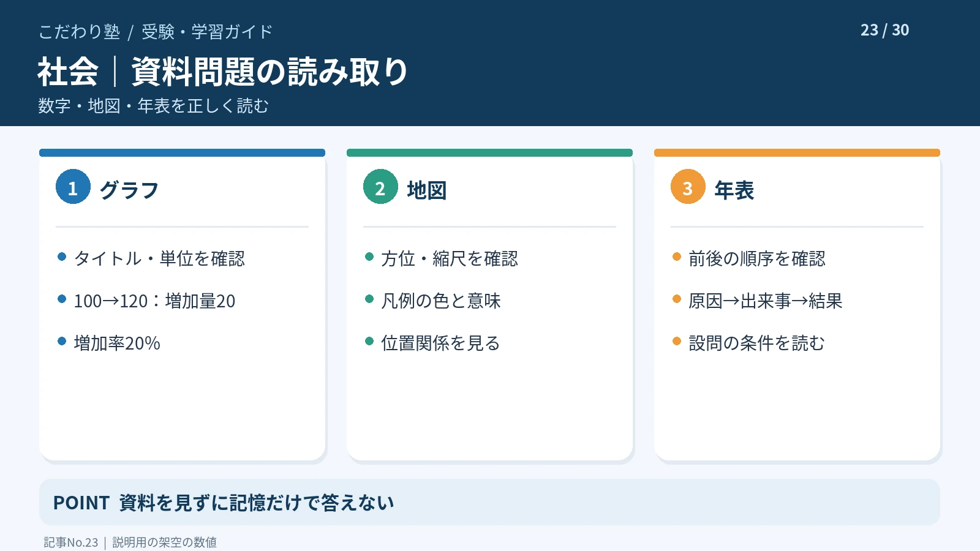This screenshot has height=551, width=980.
Task: Click the bullet 原因→出来事→結果
Action: coord(766,301)
